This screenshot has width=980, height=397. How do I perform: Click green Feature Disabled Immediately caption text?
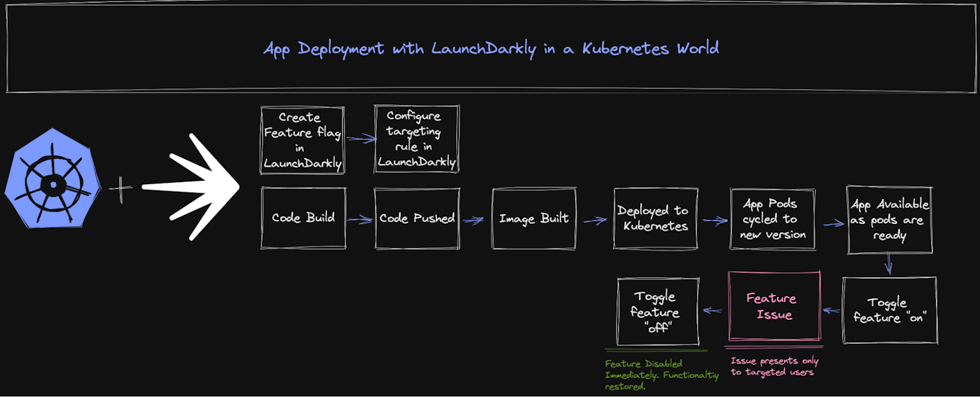pos(663,375)
